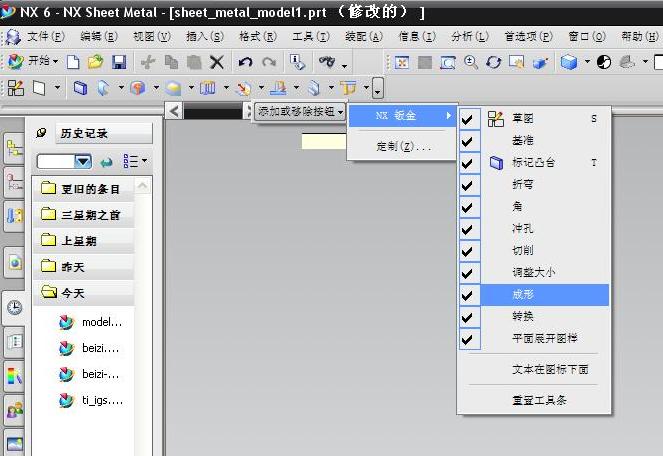Screen dimensions: 663x456
Task: Uncheck the 角 checkbox
Action: click(x=469, y=207)
